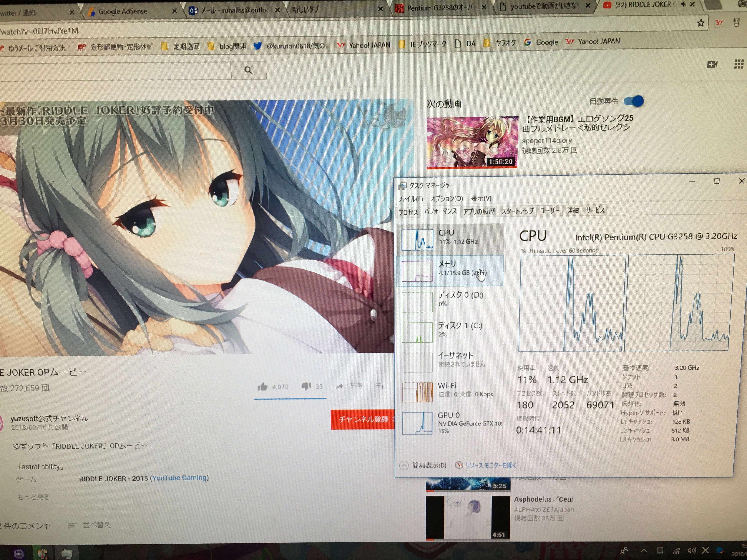Switch to スタートアップ tab
Screen dimensions: 747x560
[517, 211]
